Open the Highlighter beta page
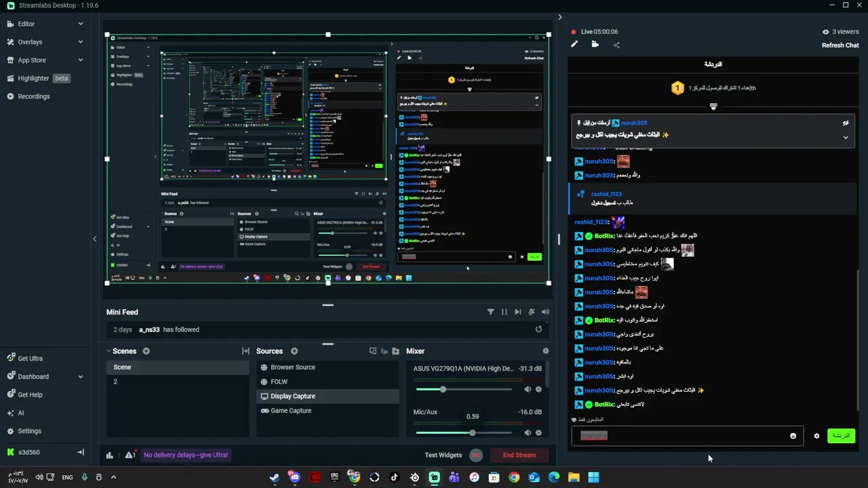Viewport: 868px width, 488px height. click(x=37, y=78)
